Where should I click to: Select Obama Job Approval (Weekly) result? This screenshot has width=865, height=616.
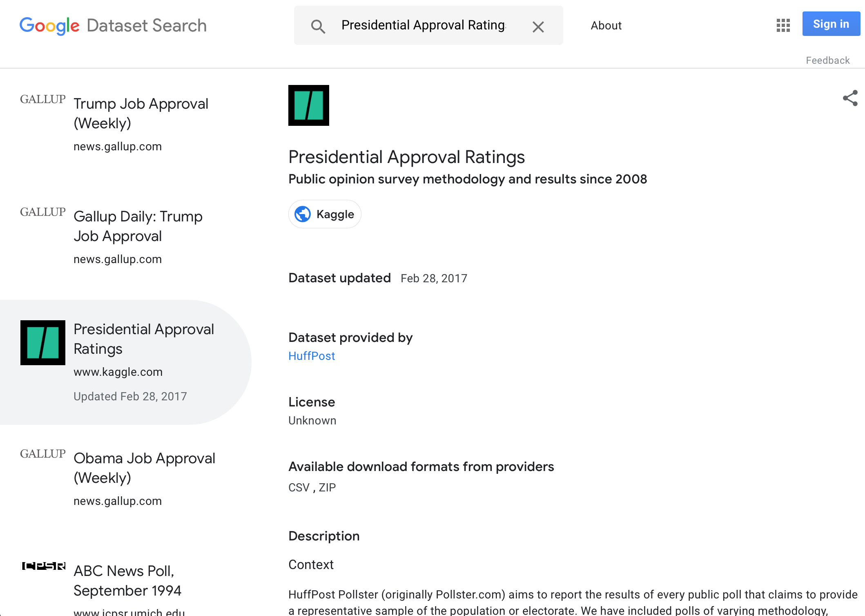pos(126,479)
